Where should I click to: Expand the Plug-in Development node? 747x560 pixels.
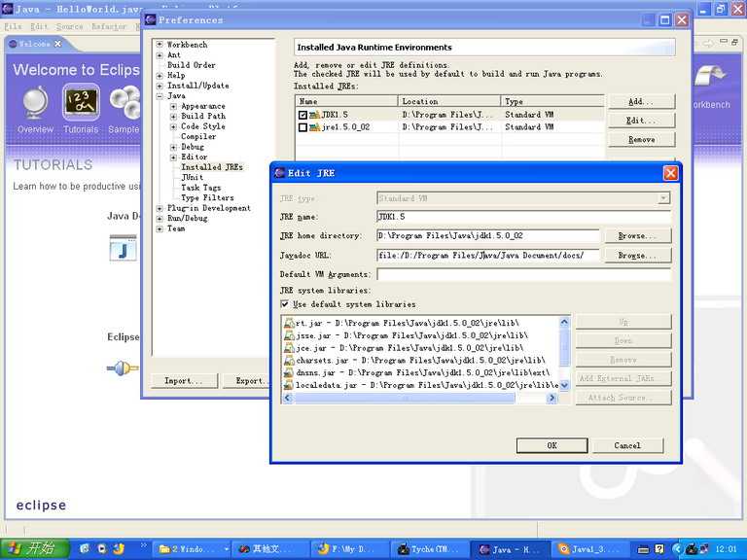pyautogui.click(x=160, y=208)
